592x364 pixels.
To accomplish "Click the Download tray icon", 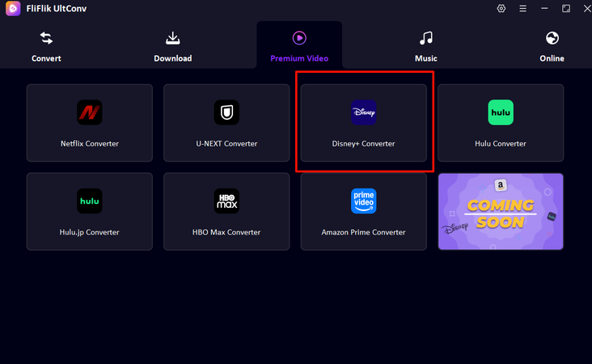I will pyautogui.click(x=172, y=38).
